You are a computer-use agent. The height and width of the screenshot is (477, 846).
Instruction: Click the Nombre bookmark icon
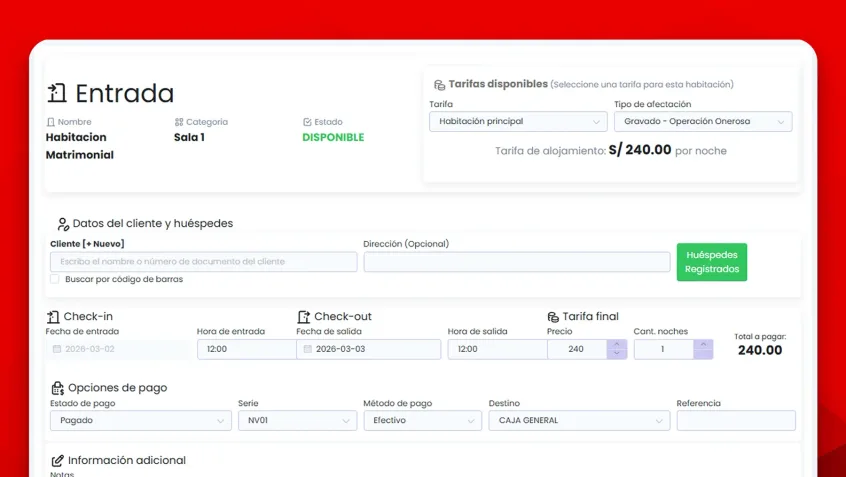(51, 122)
